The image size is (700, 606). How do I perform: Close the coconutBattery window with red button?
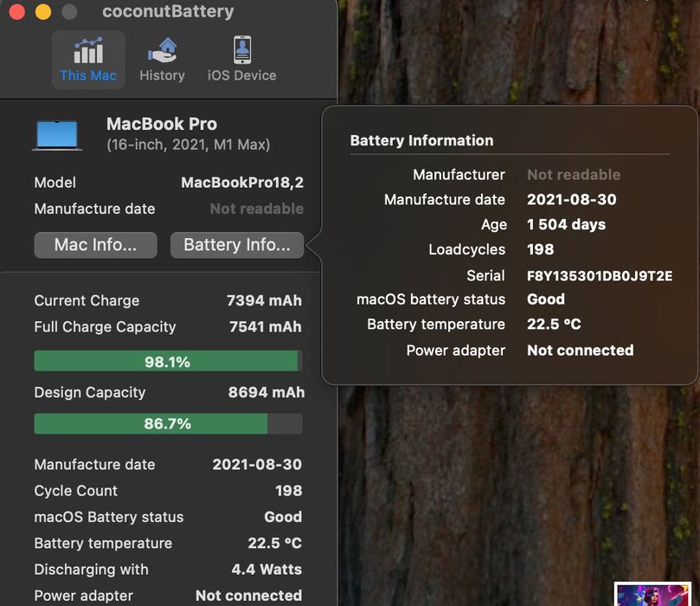coord(17,11)
